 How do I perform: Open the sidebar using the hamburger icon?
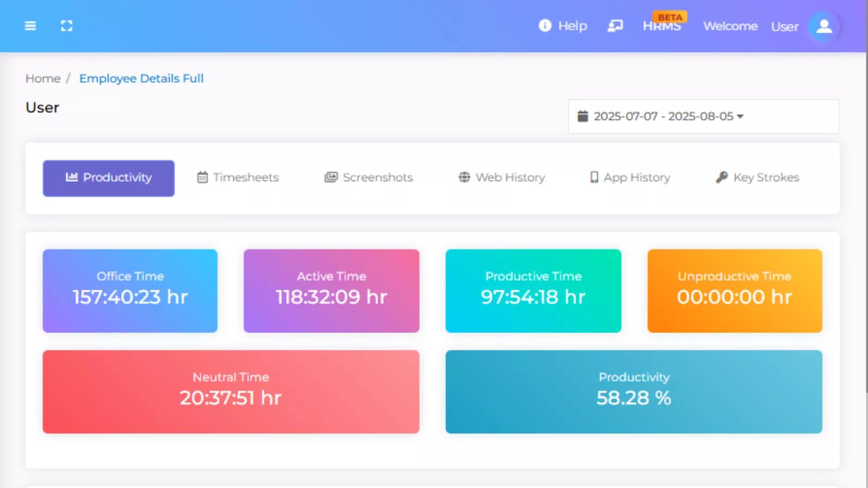[30, 25]
